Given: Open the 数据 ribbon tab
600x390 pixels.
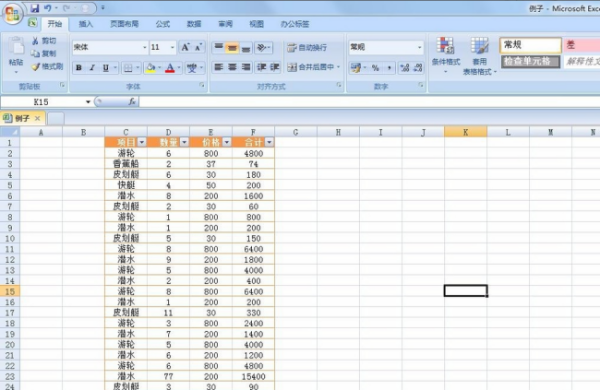Looking at the screenshot, I should tap(194, 24).
